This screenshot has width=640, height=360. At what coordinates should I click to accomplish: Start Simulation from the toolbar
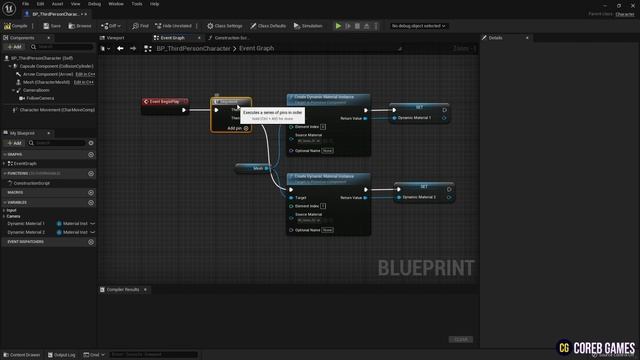(308, 26)
